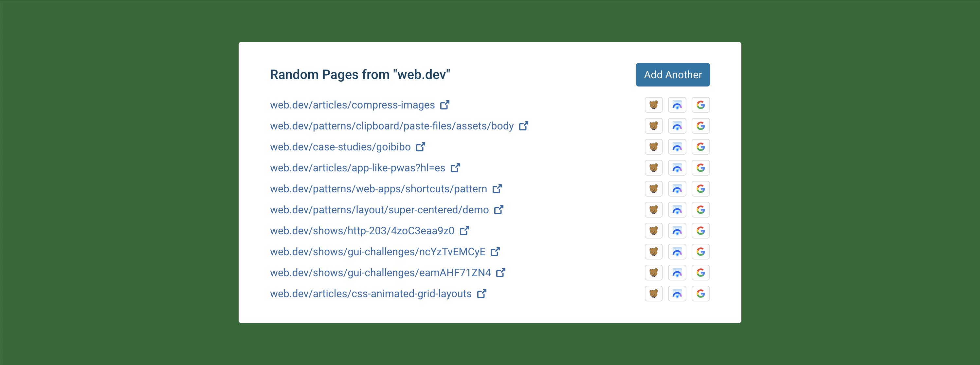Click the PageSpeed icon for paste-files/assets/body
The image size is (980, 365).
coord(677,126)
